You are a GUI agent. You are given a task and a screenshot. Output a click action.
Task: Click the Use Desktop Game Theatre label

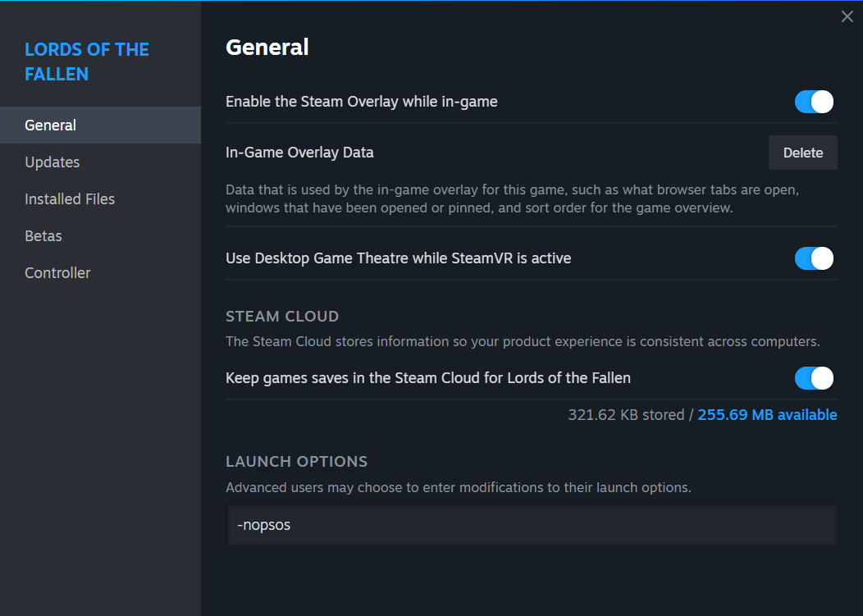tap(398, 258)
